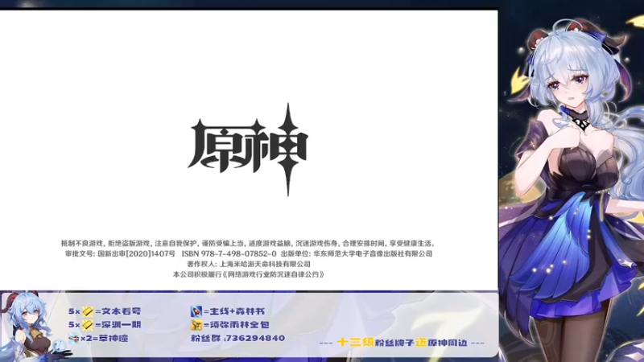Click the 网络游戏行业防沉迷自律公约 line
The image size is (644, 362).
pyautogui.click(x=249, y=274)
